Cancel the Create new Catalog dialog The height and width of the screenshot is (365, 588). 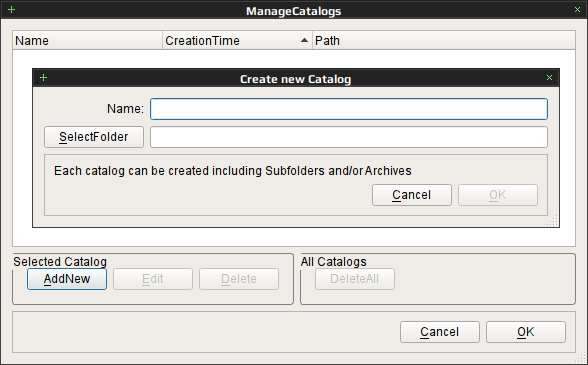pyautogui.click(x=412, y=195)
